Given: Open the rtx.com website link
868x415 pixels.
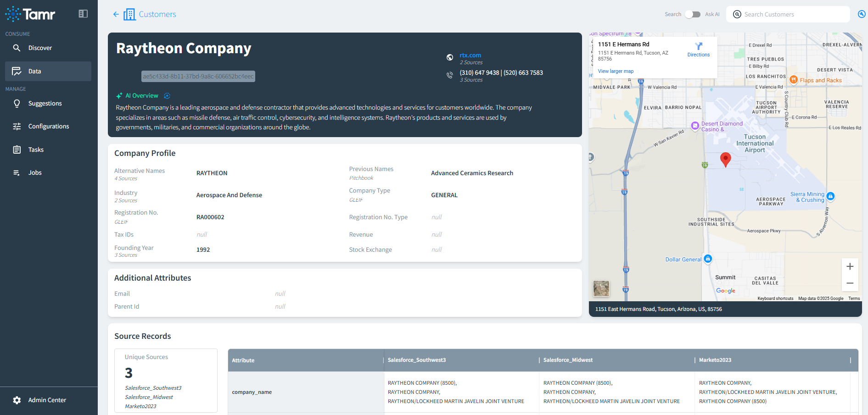Looking at the screenshot, I should coord(470,55).
